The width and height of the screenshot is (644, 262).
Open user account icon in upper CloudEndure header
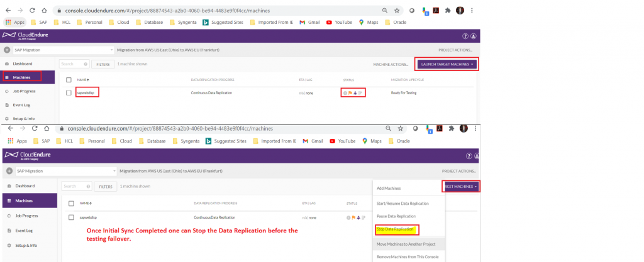pyautogui.click(x=473, y=36)
